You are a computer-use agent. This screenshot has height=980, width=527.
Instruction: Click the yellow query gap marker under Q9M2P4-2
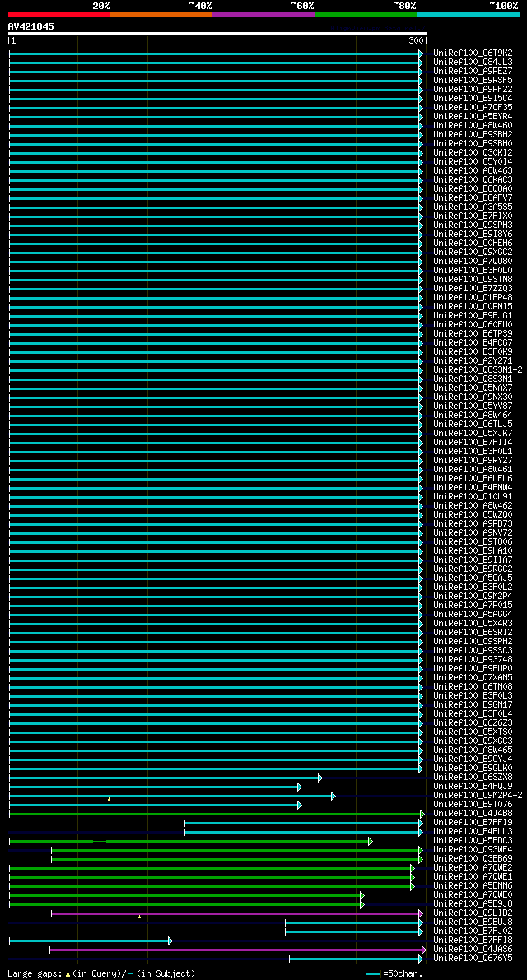coord(109,799)
